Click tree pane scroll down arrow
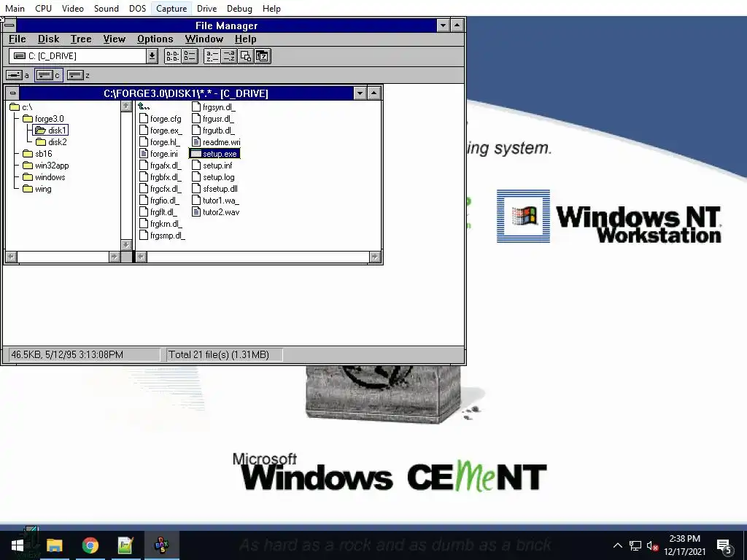Viewport: 747px width, 560px height. 126,245
